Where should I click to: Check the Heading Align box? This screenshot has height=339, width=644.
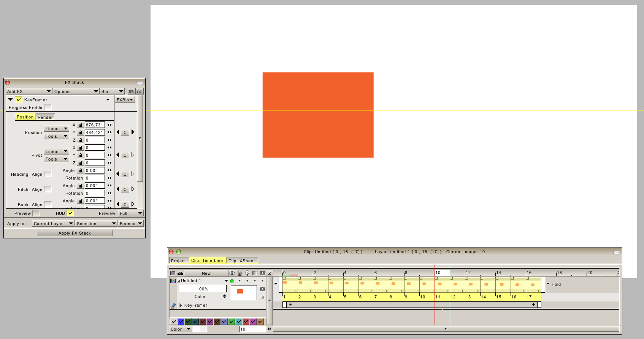(48, 174)
